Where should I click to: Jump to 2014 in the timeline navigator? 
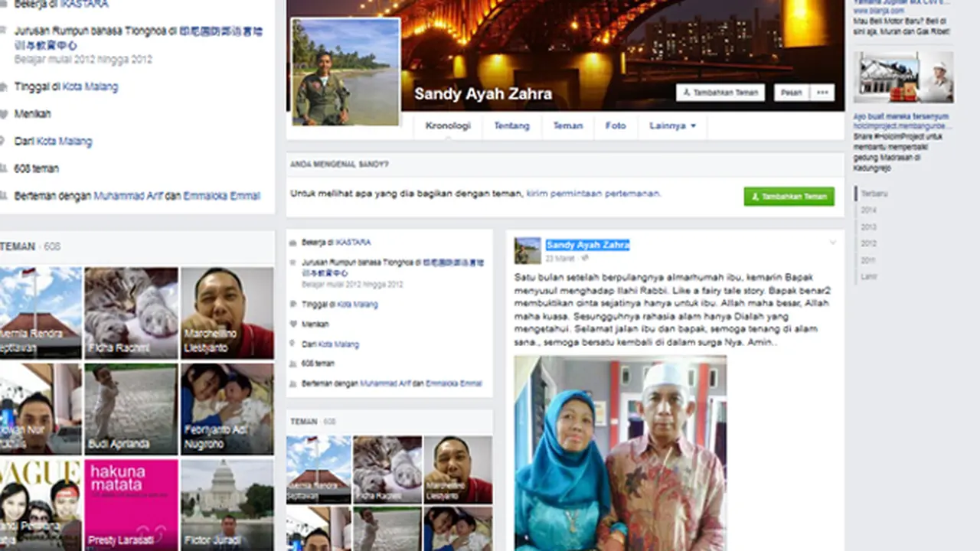[x=868, y=210]
